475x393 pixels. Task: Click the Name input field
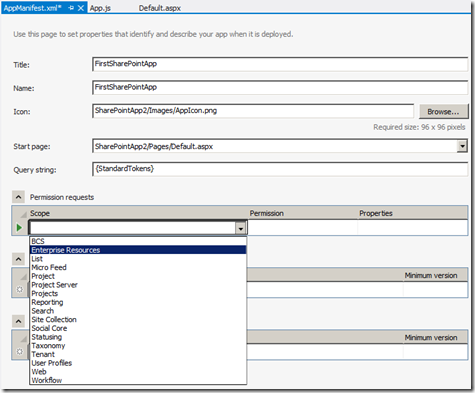click(280, 87)
